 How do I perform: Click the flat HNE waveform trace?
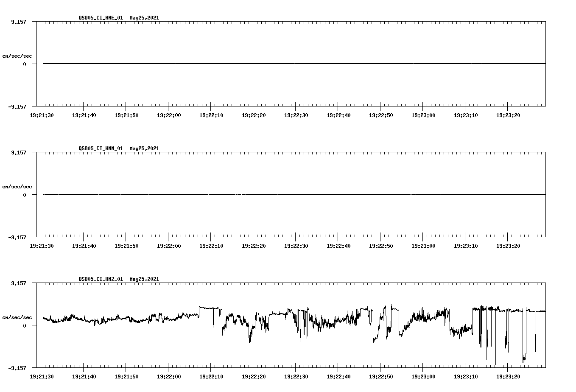pos(254,64)
